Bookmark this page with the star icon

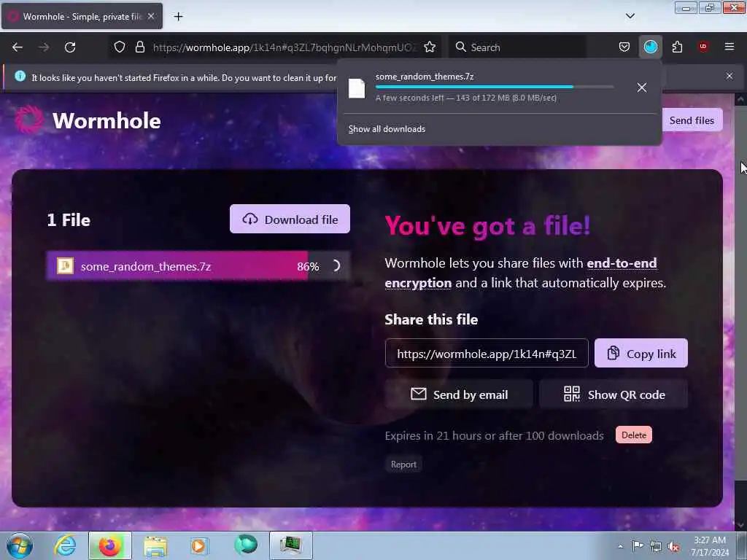[430, 47]
